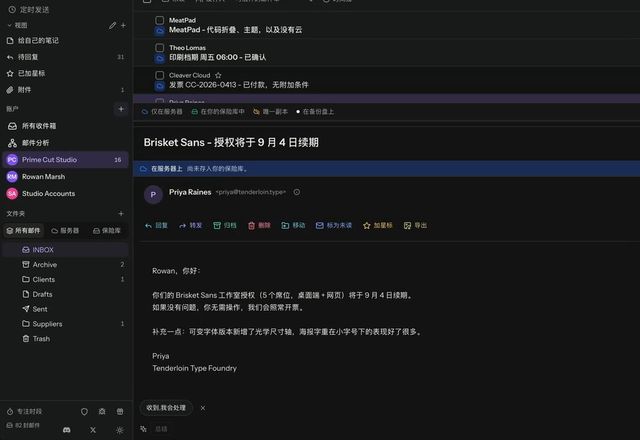The height and width of the screenshot is (440, 640).
Task: Delete the email with 删除
Action: pos(259,225)
